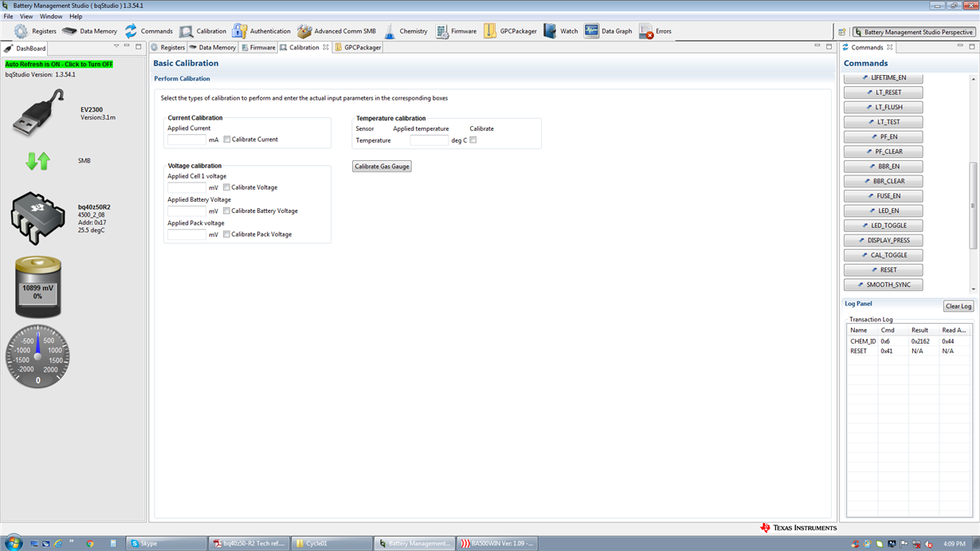The image size is (980, 551).
Task: Open the GPCPackager toolbar icon
Action: click(x=490, y=31)
